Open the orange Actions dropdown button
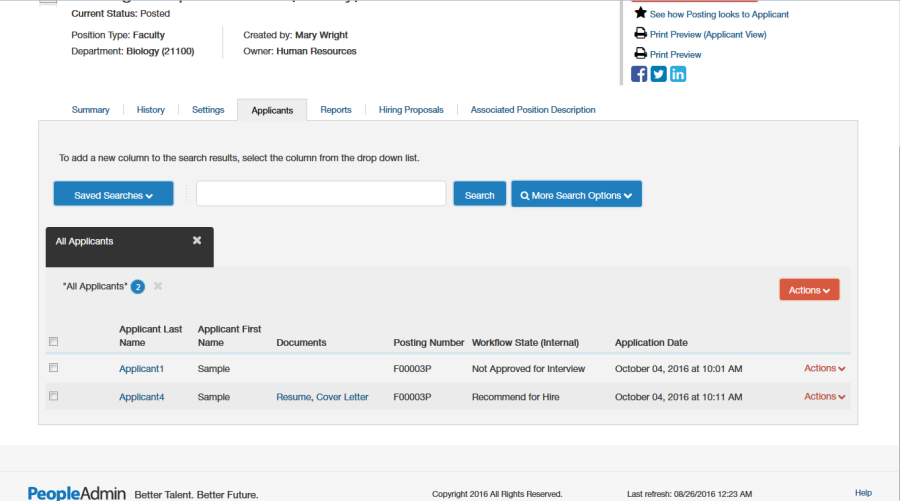This screenshot has width=900, height=501. 809,290
